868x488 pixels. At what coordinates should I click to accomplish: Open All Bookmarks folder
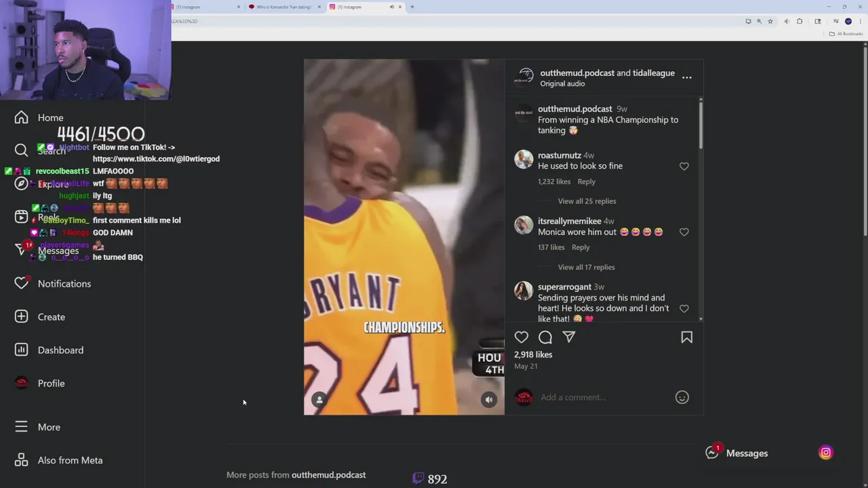pyautogui.click(x=846, y=34)
